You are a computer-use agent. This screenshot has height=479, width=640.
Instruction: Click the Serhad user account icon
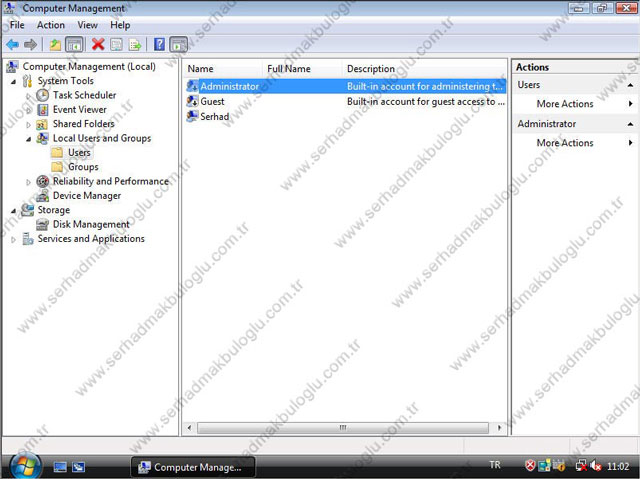pyautogui.click(x=192, y=116)
